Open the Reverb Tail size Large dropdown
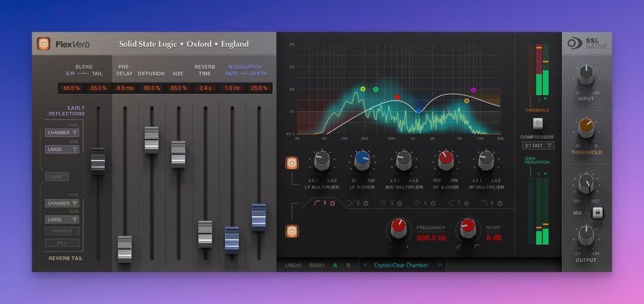 pyautogui.click(x=62, y=220)
